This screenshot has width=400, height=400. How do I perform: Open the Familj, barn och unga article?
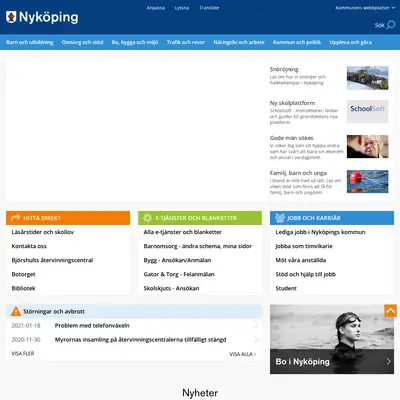[298, 173]
